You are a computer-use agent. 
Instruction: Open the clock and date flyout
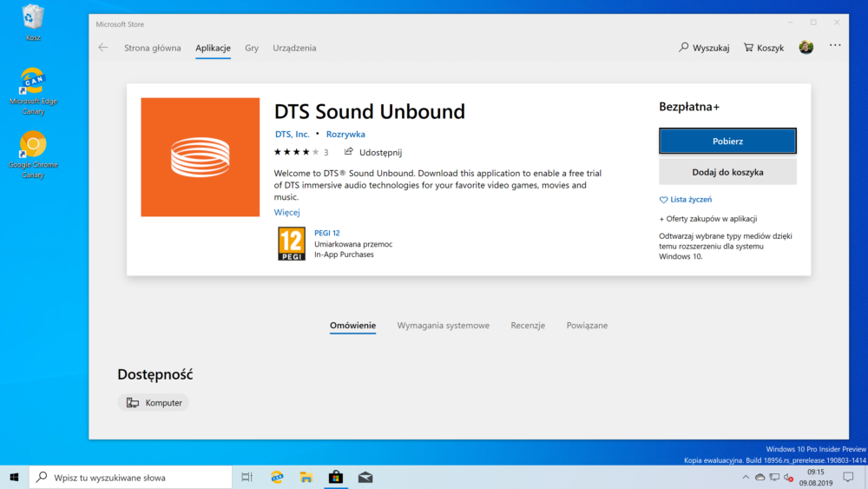815,478
